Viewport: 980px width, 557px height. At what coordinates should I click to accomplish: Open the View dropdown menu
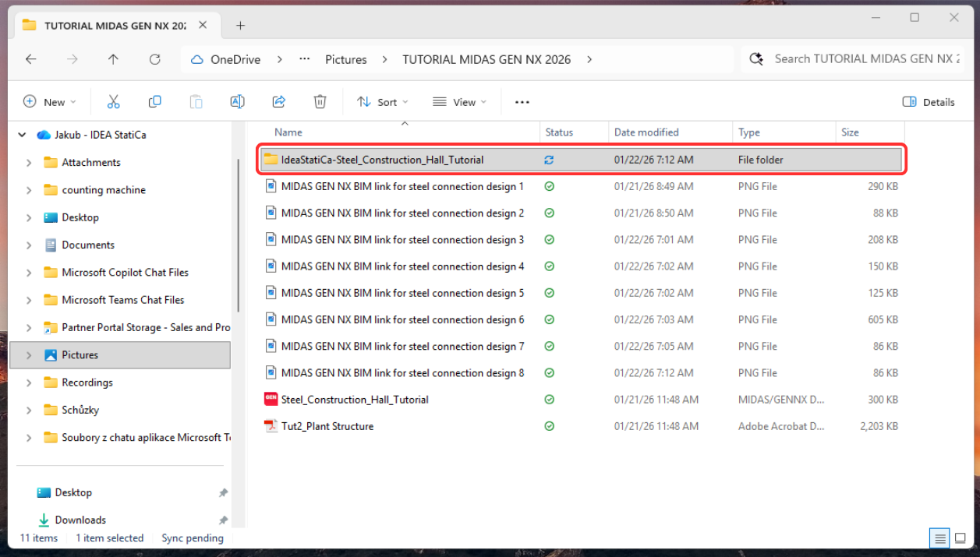pos(459,102)
